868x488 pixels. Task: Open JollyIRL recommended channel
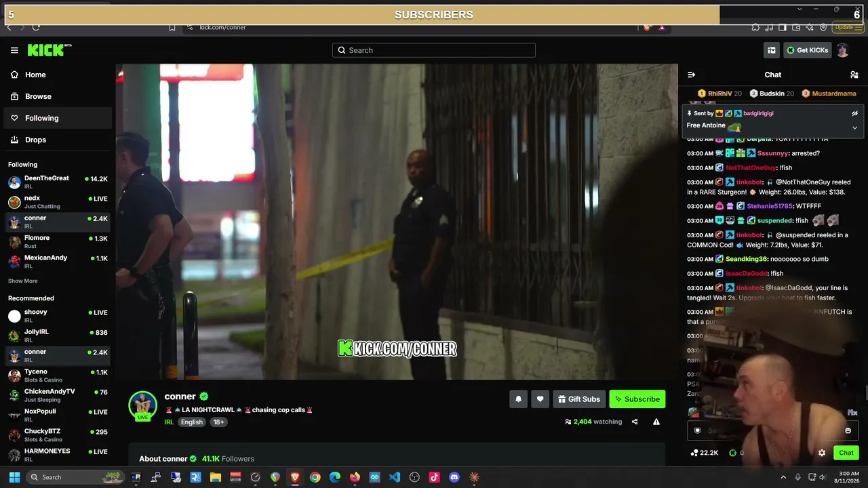pos(57,335)
